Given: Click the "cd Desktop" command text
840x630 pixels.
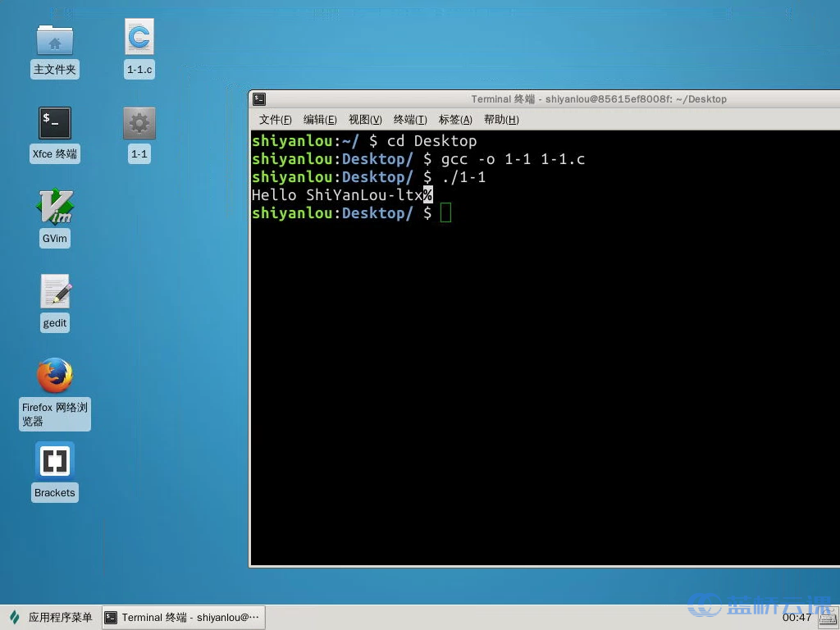Looking at the screenshot, I should pyautogui.click(x=431, y=141).
